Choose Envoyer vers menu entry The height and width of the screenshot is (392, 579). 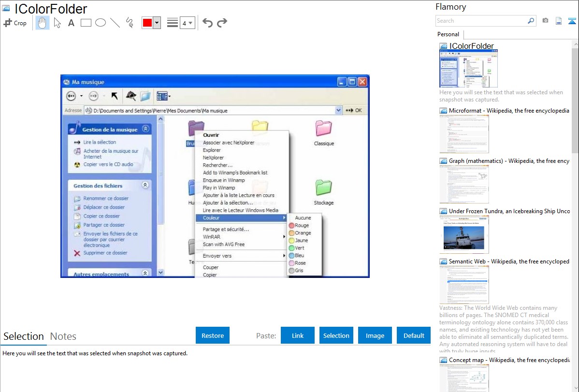point(242,256)
